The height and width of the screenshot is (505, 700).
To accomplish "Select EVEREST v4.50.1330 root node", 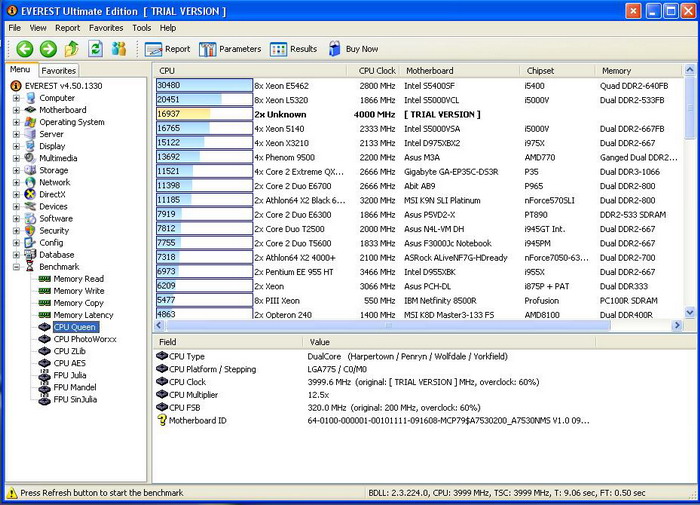I will point(63,86).
